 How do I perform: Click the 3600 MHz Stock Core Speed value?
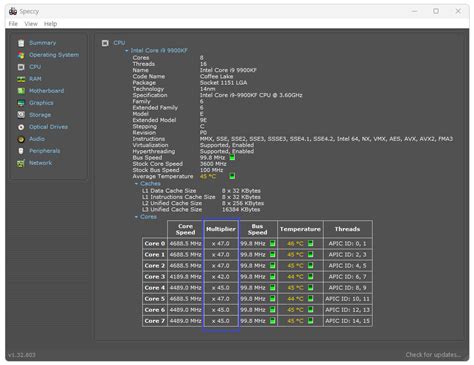pos(213,164)
